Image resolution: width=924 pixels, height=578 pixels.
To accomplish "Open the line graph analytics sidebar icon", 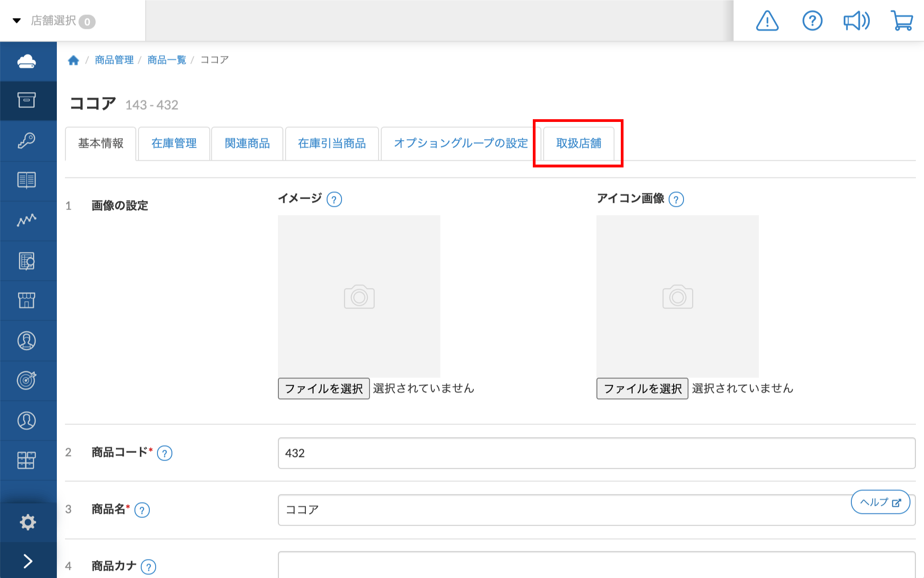I will click(27, 220).
